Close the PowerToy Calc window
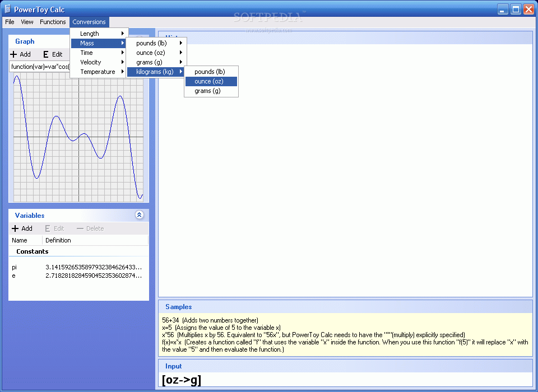 point(528,10)
